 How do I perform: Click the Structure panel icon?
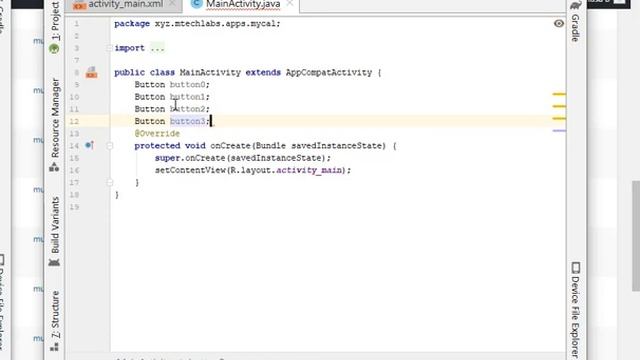coord(54,347)
